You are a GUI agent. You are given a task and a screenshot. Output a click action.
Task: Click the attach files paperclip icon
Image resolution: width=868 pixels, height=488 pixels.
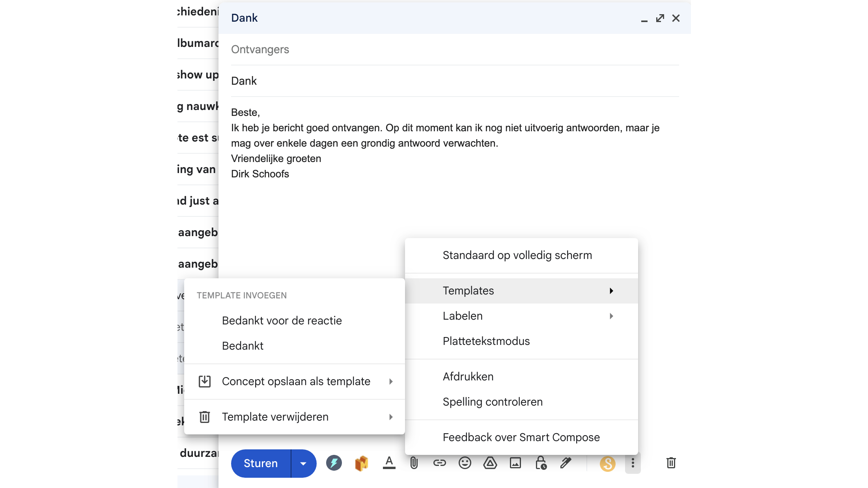pos(414,463)
